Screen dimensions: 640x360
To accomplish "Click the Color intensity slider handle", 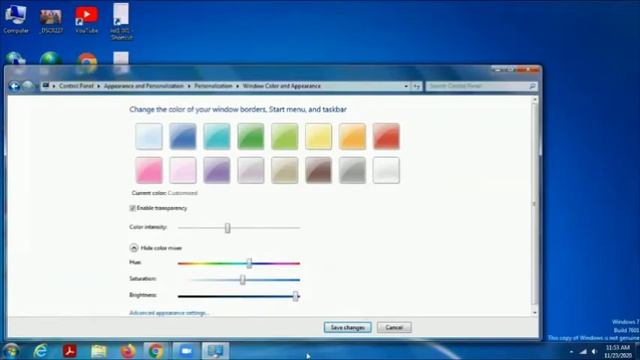I will [x=227, y=228].
